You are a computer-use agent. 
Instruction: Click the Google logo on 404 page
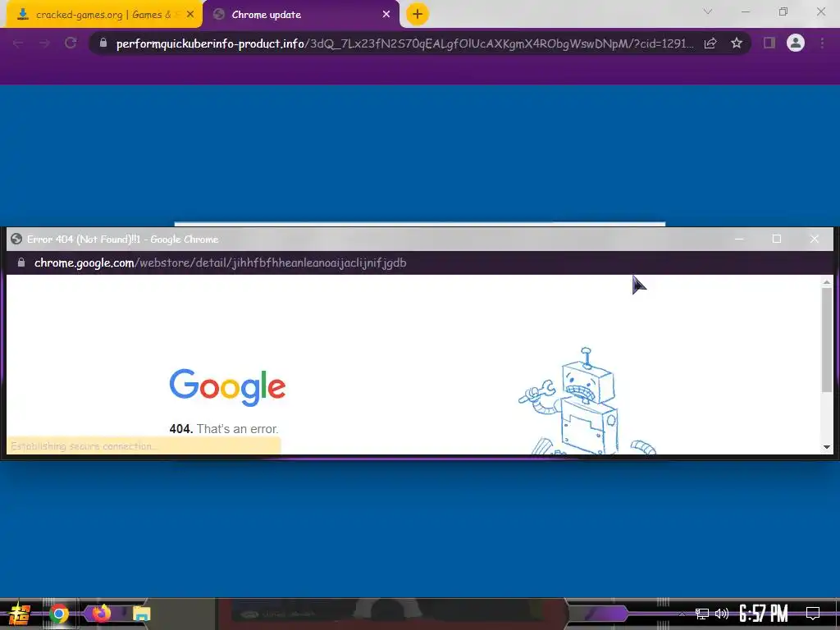click(x=228, y=387)
